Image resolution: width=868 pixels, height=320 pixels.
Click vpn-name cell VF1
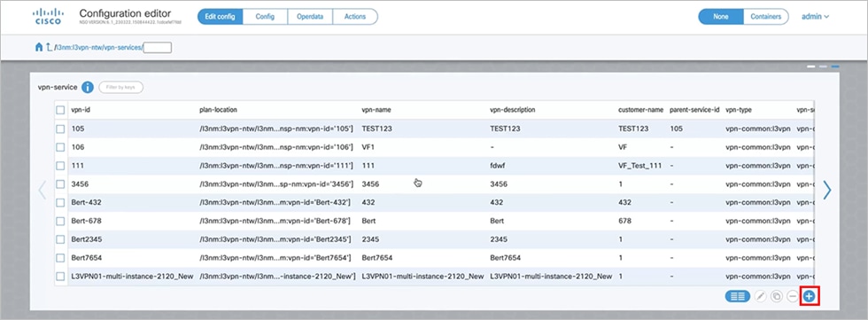368,147
